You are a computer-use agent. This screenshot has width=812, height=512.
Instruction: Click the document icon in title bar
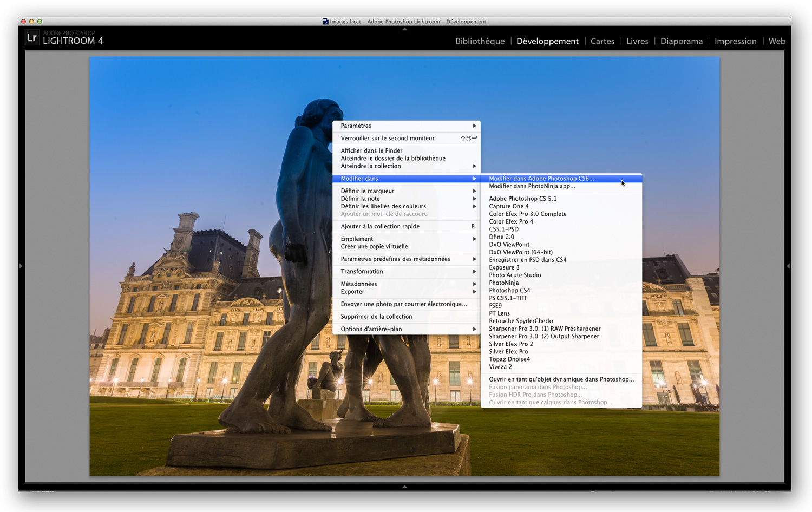(x=325, y=22)
